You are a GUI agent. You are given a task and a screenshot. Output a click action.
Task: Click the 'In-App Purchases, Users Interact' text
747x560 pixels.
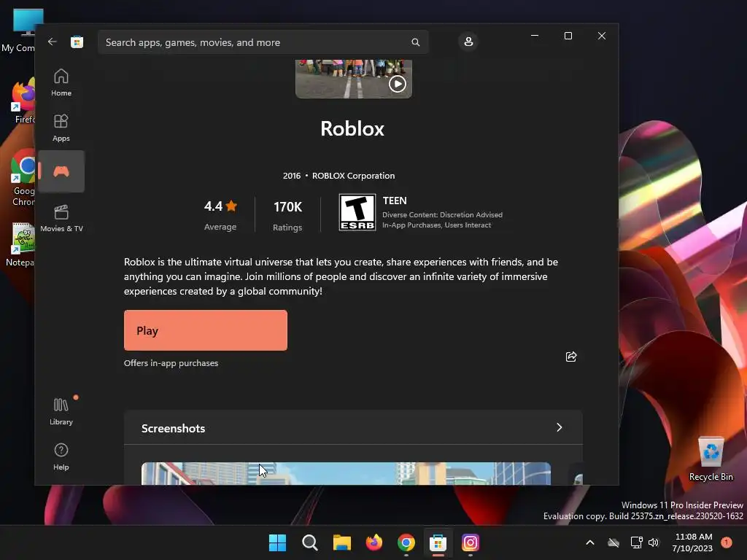[x=436, y=225]
